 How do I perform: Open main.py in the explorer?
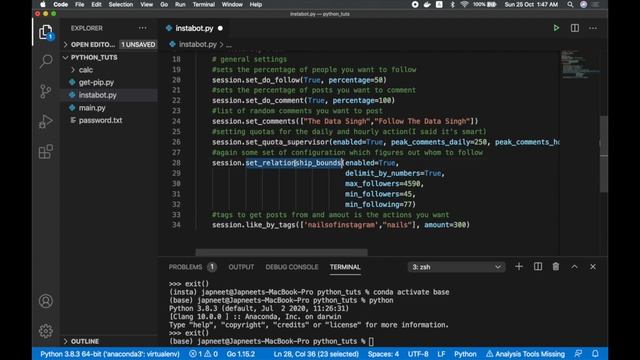click(92, 108)
